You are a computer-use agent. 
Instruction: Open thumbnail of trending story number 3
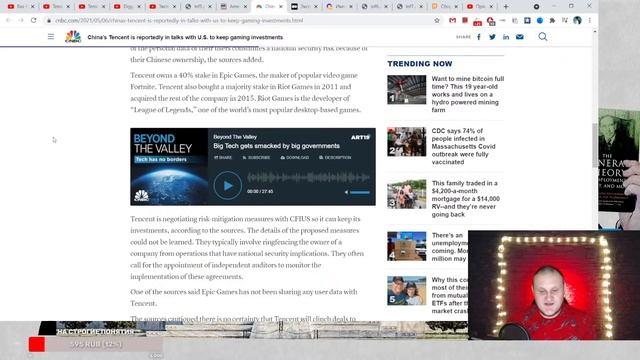tap(407, 194)
